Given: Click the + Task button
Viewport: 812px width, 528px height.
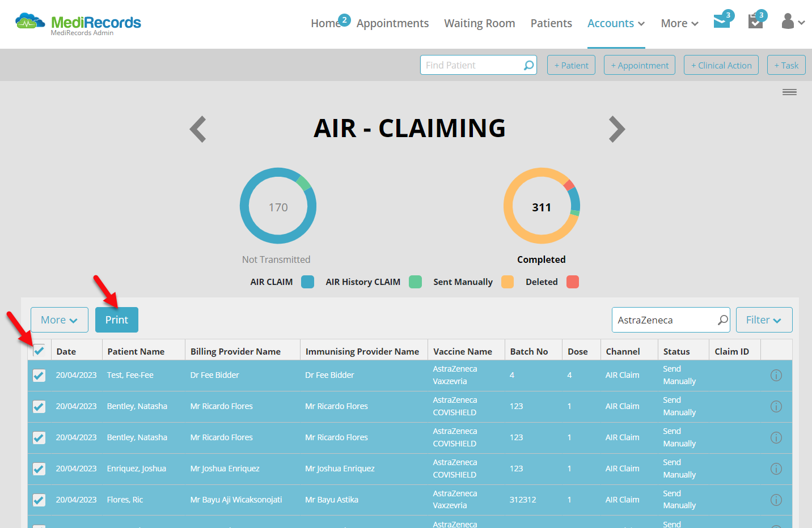Looking at the screenshot, I should click(x=786, y=65).
